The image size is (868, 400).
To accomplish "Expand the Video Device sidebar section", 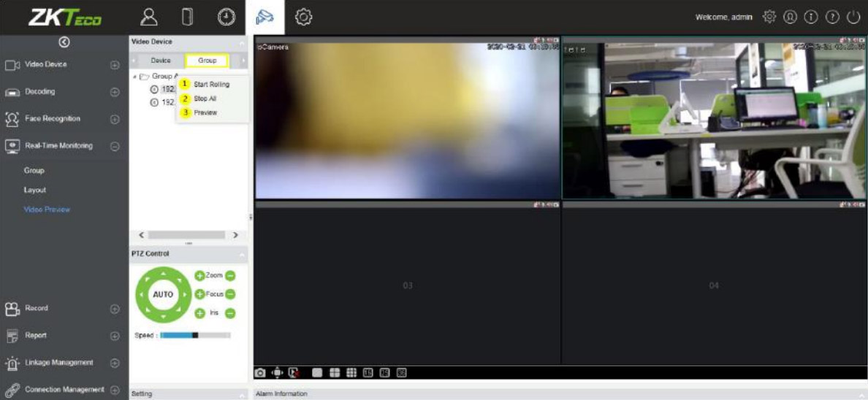I will [x=115, y=65].
